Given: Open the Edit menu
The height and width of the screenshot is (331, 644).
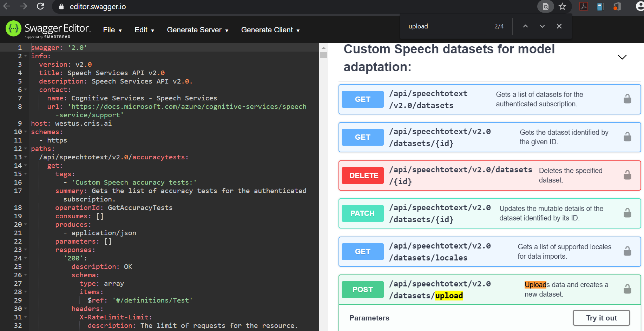Looking at the screenshot, I should tap(144, 30).
